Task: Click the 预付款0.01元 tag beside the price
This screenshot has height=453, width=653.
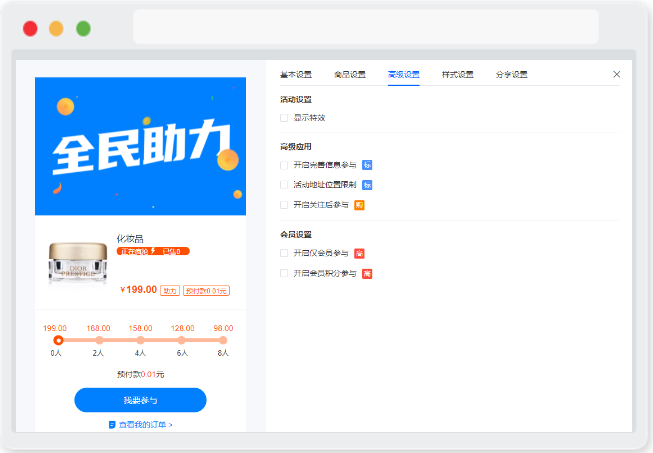Action: [207, 291]
